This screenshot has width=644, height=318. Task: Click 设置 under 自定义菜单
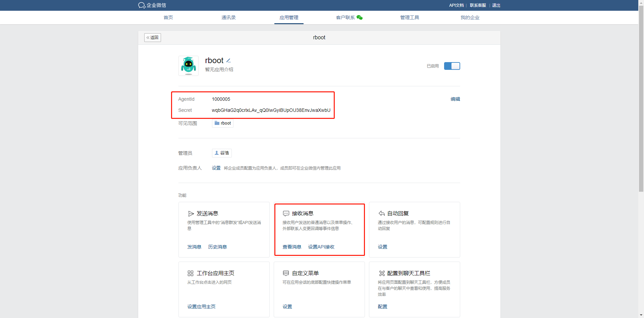pyautogui.click(x=287, y=307)
